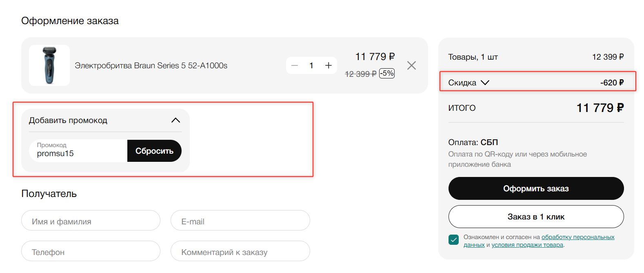Click the Braun shaver product thumbnail
This screenshot has height=273, width=644.
click(49, 65)
